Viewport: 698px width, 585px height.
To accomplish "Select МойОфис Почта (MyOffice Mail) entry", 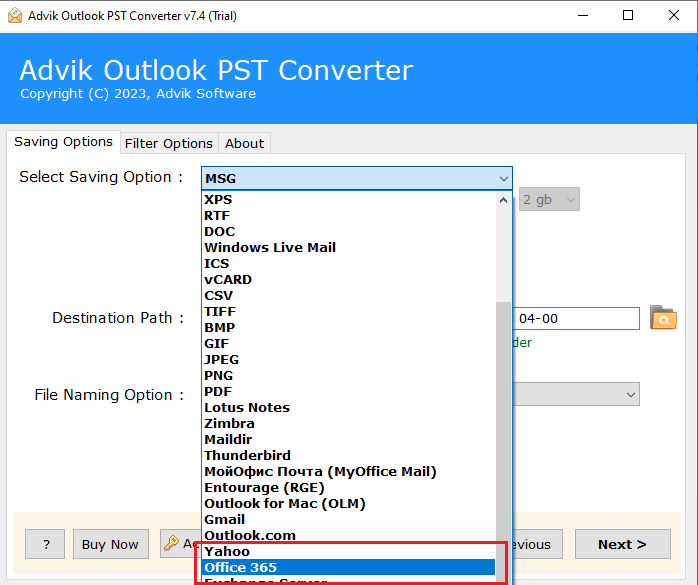I will pyautogui.click(x=349, y=472).
